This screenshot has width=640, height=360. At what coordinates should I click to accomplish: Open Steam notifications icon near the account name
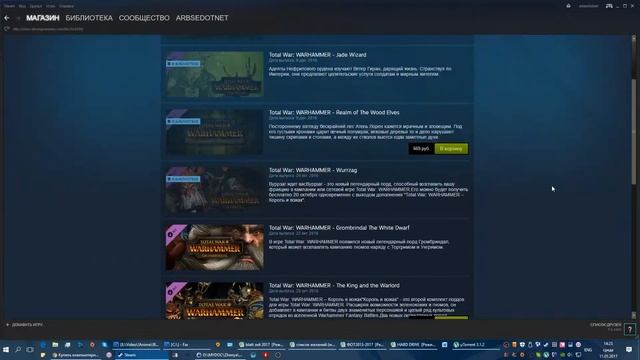tap(569, 6)
